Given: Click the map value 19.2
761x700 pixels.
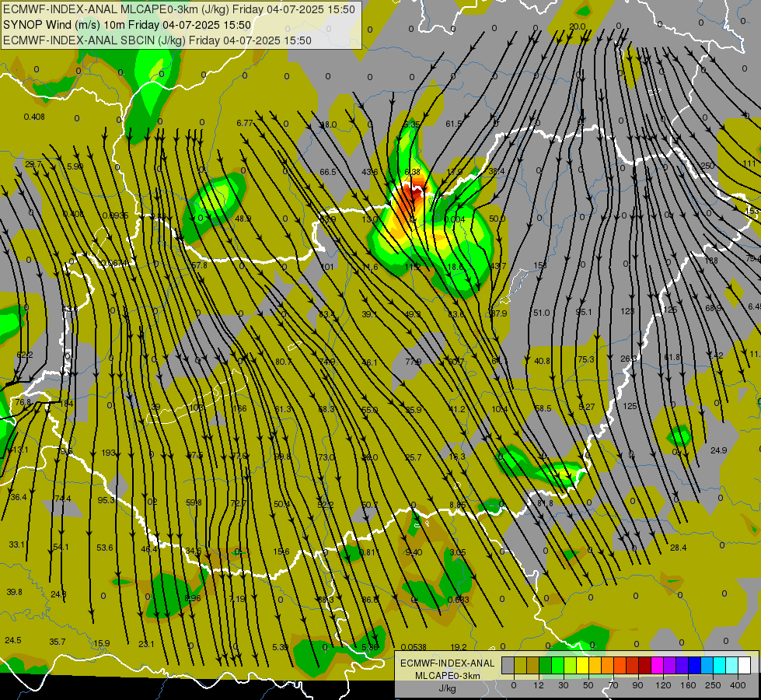Looking at the screenshot, I should pyautogui.click(x=458, y=647).
